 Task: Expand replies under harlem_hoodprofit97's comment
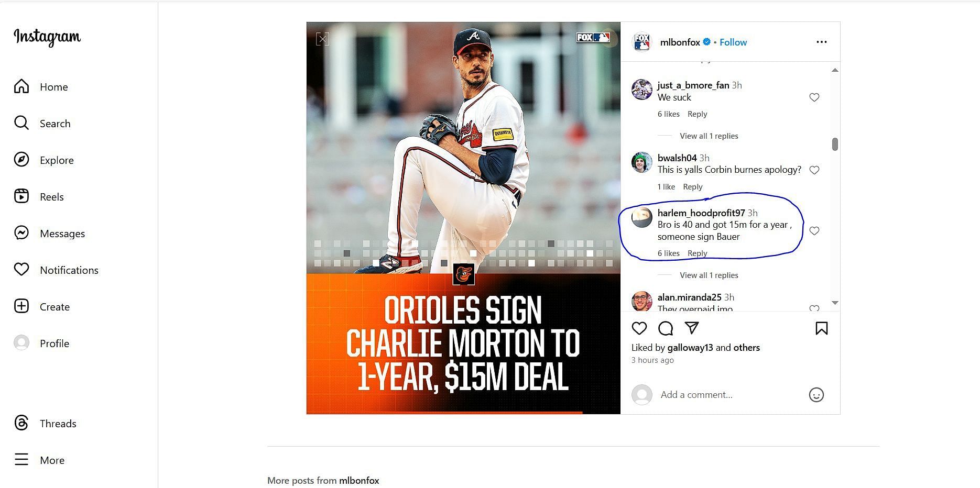709,275
